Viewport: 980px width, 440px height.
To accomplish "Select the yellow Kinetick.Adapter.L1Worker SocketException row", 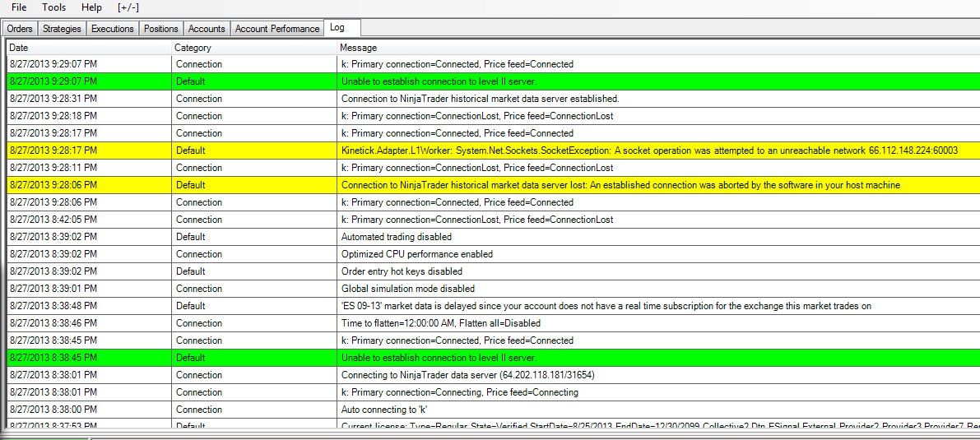I will point(494,151).
